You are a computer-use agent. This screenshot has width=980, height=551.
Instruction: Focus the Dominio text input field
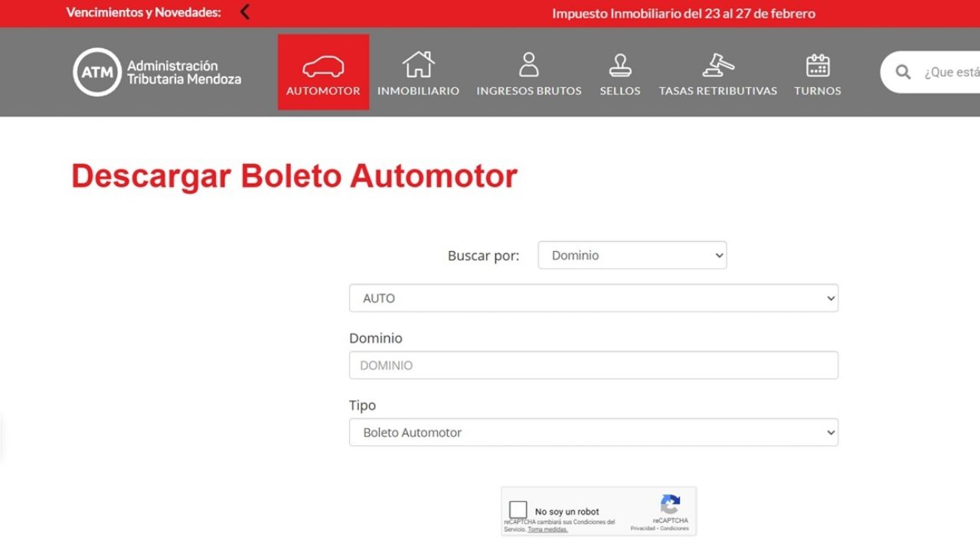click(593, 366)
